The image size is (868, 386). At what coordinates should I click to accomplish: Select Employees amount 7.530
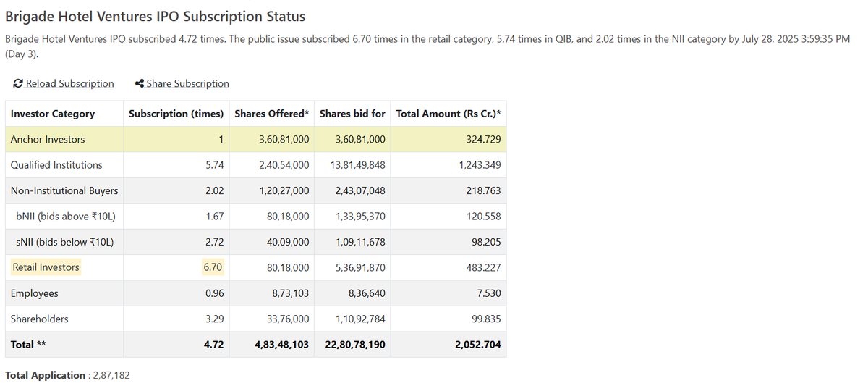[x=489, y=293]
